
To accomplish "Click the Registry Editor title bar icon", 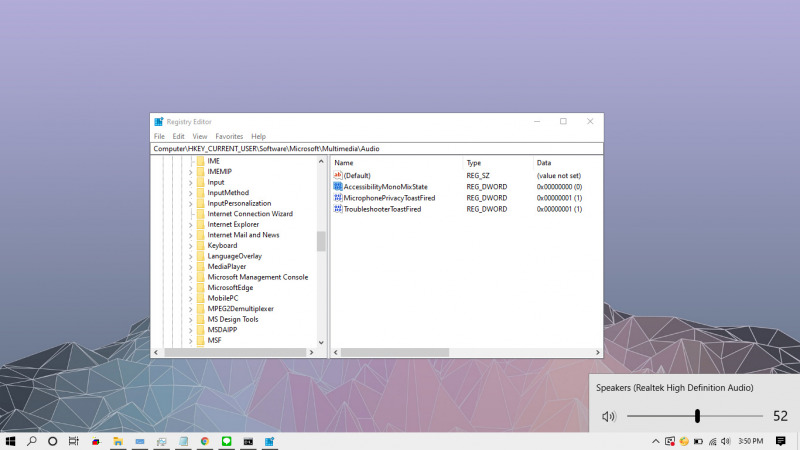I will coord(159,121).
